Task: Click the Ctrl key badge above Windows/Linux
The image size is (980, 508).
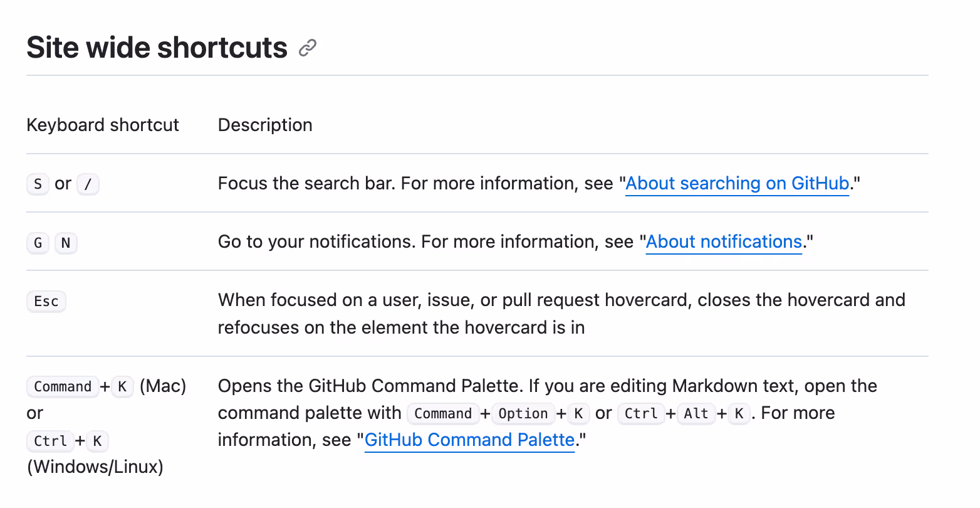Action: (x=50, y=441)
